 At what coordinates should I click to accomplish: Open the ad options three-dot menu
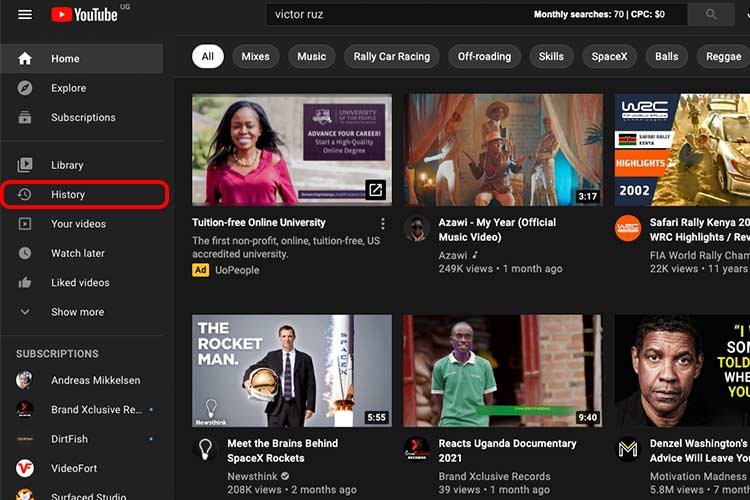point(382,223)
